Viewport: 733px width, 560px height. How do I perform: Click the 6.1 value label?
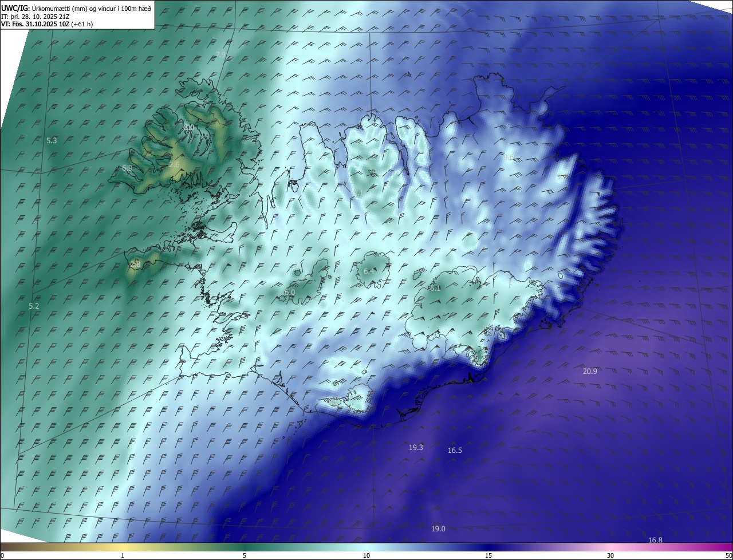(435, 288)
